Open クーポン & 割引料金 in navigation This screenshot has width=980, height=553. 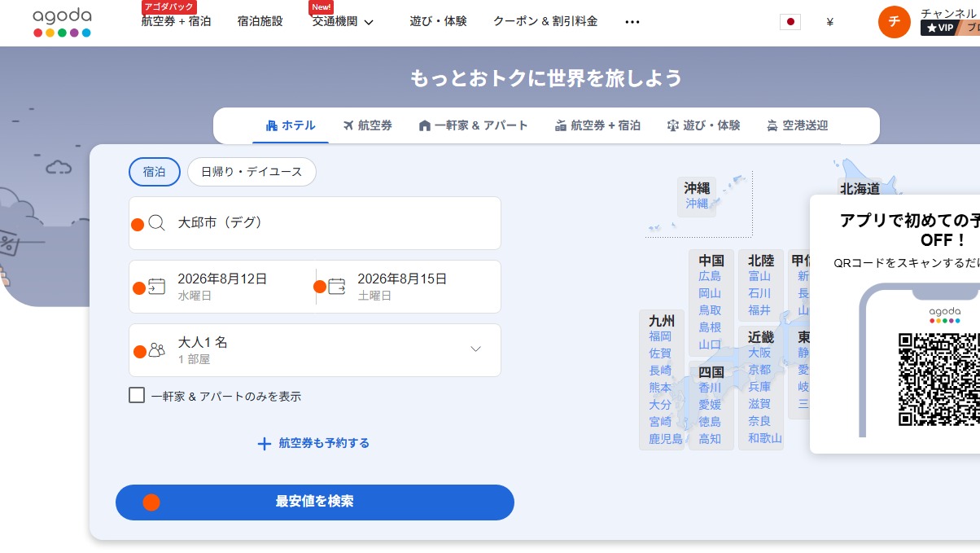point(545,22)
